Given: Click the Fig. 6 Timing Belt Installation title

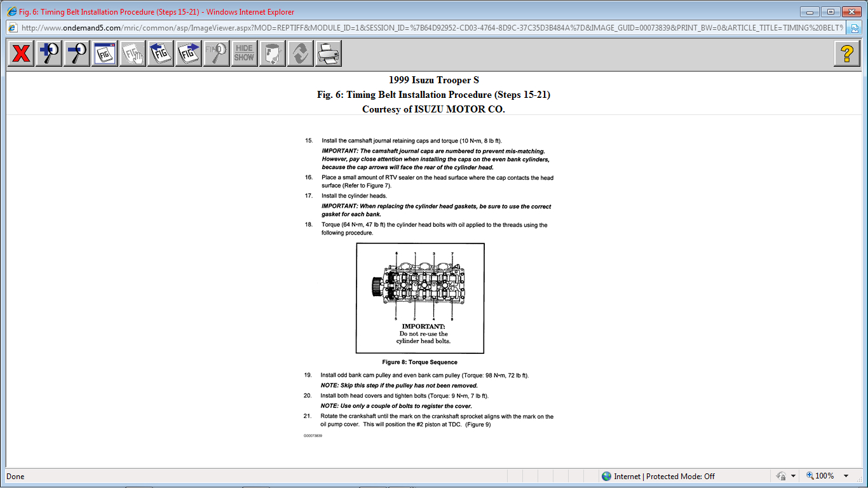Looking at the screenshot, I should 434,95.
